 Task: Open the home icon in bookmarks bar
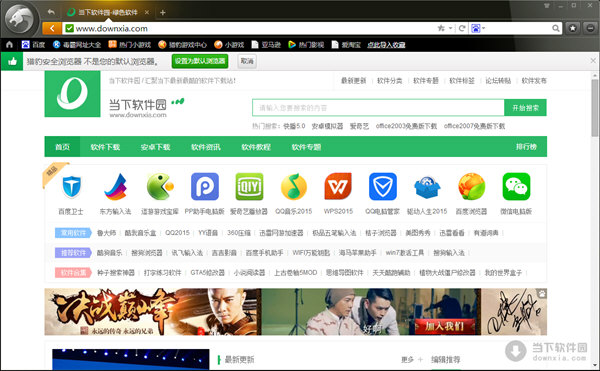pos(10,44)
